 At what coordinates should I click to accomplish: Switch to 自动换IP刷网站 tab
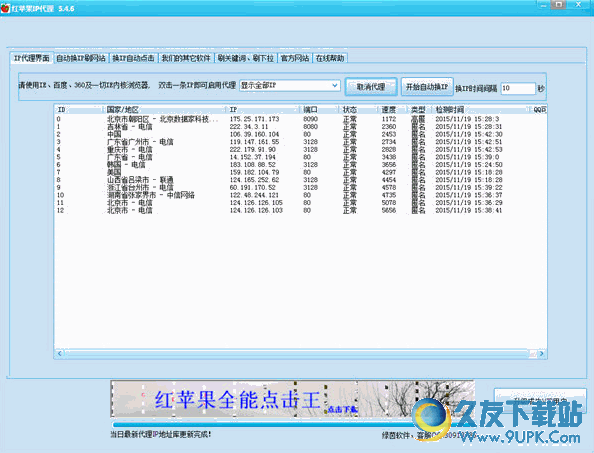pyautogui.click(x=81, y=58)
